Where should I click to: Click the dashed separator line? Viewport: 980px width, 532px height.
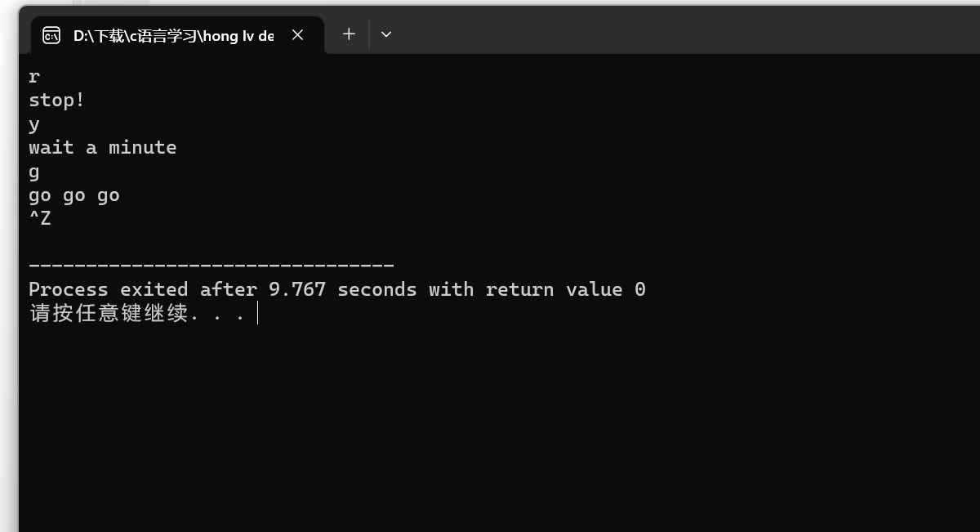(211, 265)
